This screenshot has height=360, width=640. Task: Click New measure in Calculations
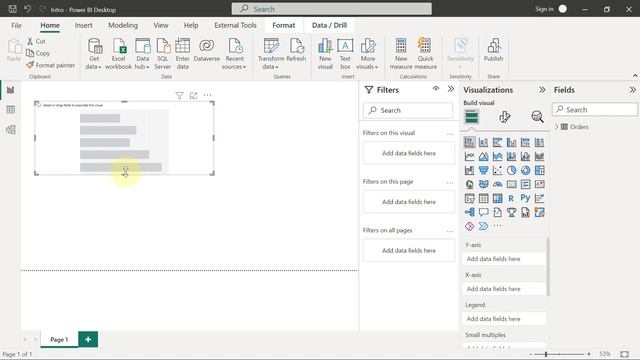401,53
